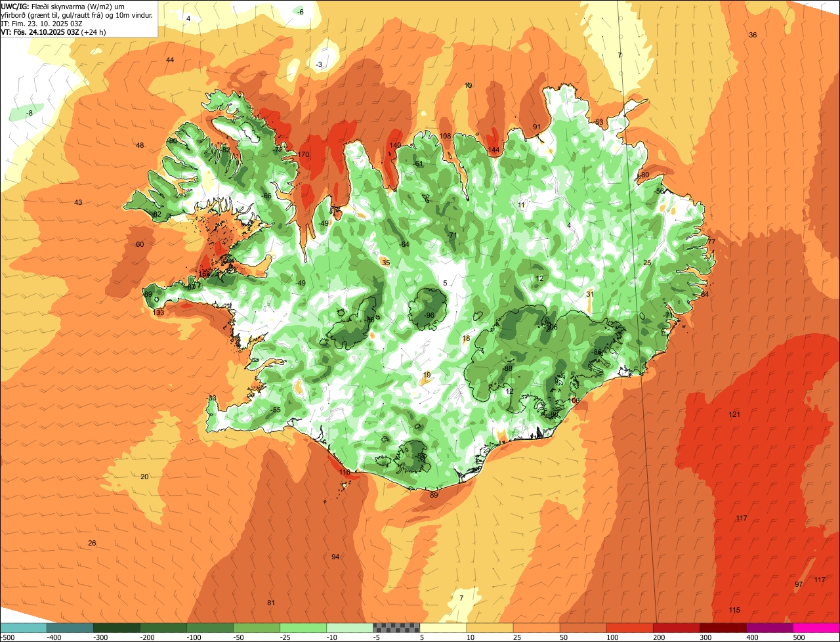840x642 pixels.
Task: Click the map value -56 in the northeast
Action: [660, 192]
